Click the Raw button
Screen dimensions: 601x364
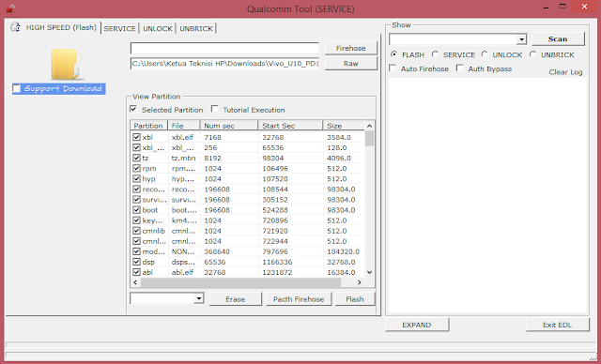coord(350,64)
